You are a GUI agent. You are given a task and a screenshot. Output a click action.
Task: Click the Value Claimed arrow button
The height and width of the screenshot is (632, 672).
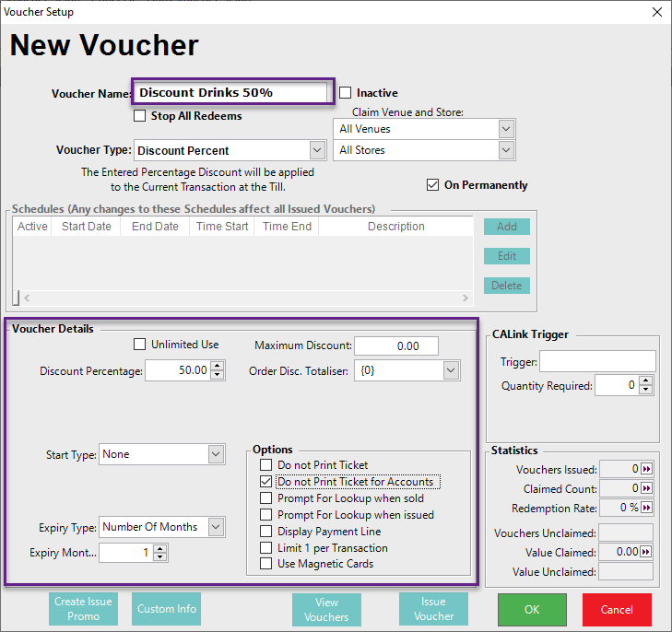point(646,552)
